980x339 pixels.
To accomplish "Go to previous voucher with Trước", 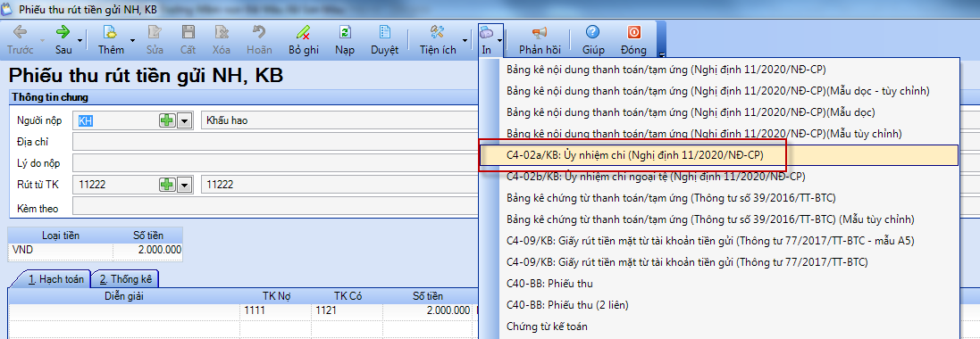I will [x=20, y=40].
